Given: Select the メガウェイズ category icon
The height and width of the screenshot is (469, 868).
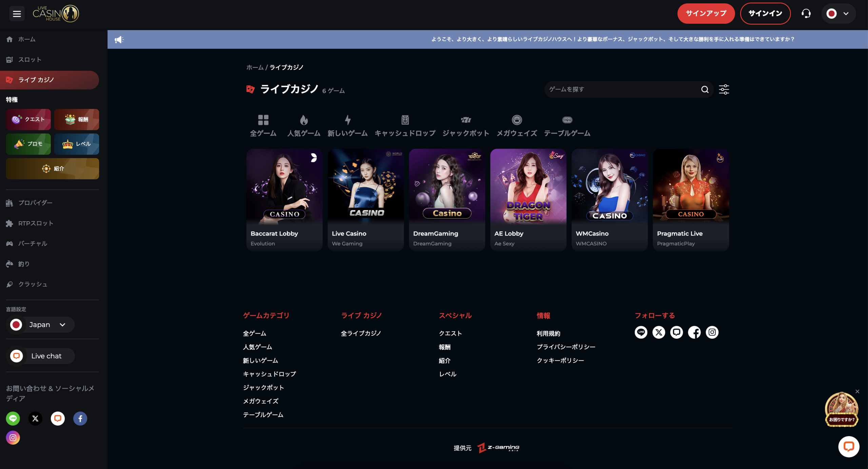Looking at the screenshot, I should [x=516, y=119].
